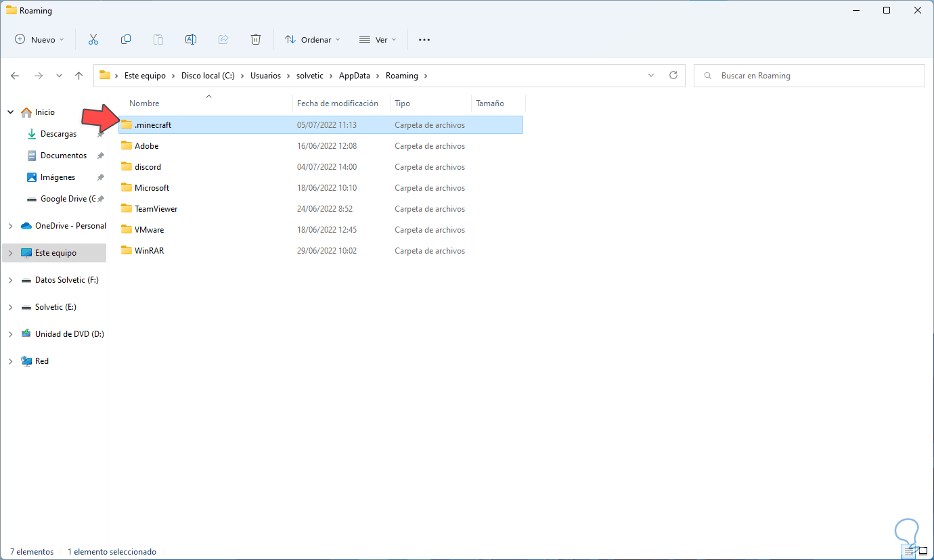Select the TeamViewer folder icon
The image size is (934, 560).
[x=127, y=208]
